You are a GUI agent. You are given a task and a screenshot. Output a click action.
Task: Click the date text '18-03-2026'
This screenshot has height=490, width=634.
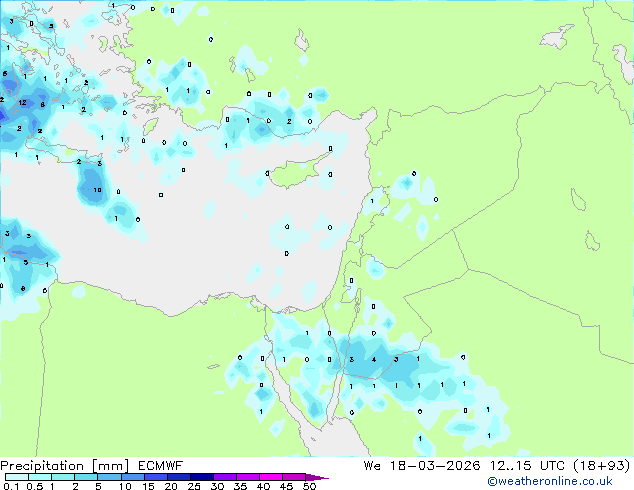pos(435,466)
